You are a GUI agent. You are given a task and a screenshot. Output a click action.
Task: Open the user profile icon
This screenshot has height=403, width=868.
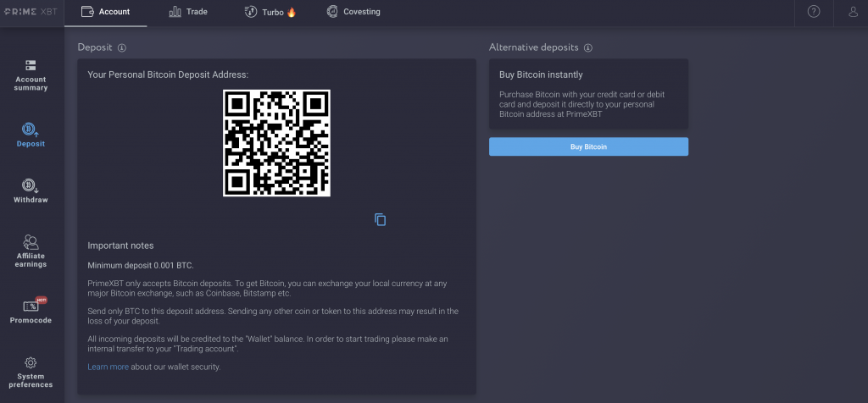(x=853, y=12)
